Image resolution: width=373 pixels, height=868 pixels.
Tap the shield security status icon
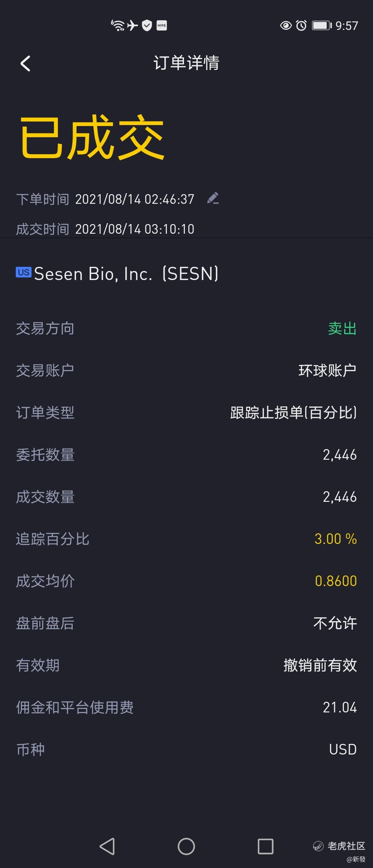click(x=147, y=25)
